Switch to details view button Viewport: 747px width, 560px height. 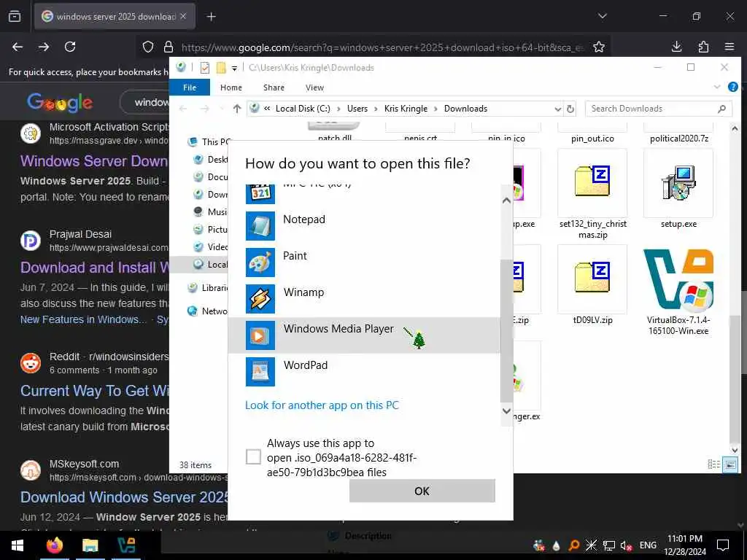click(713, 464)
